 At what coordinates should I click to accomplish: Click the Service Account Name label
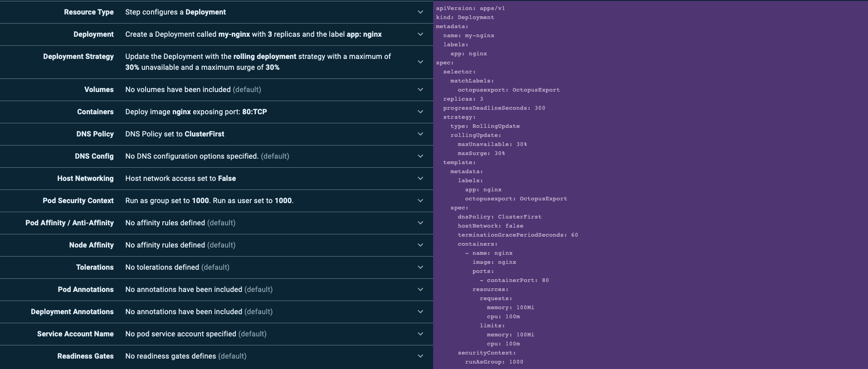pos(75,334)
